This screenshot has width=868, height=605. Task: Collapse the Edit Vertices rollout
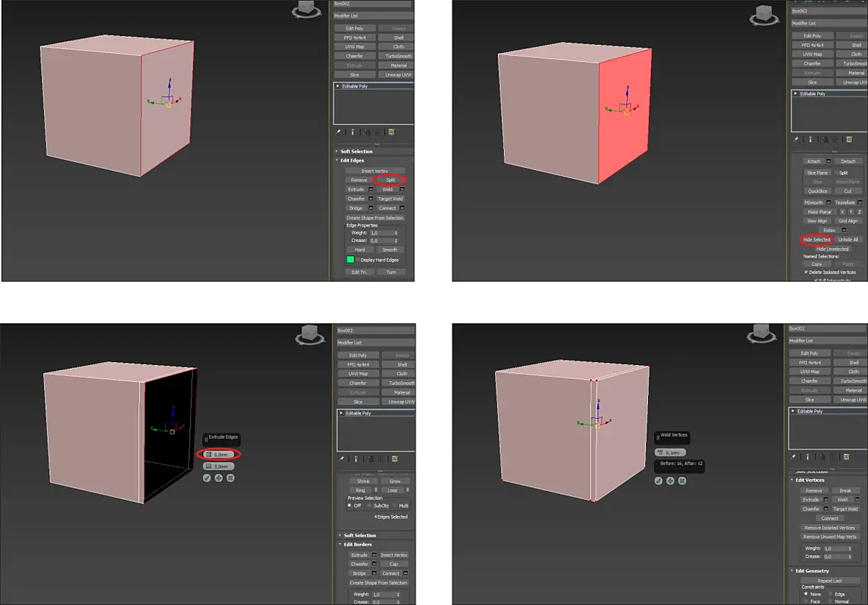click(x=791, y=481)
